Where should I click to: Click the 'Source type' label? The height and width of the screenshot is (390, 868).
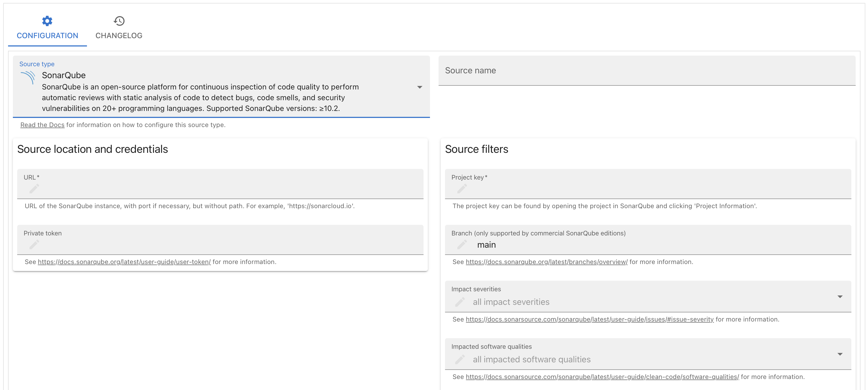[37, 64]
